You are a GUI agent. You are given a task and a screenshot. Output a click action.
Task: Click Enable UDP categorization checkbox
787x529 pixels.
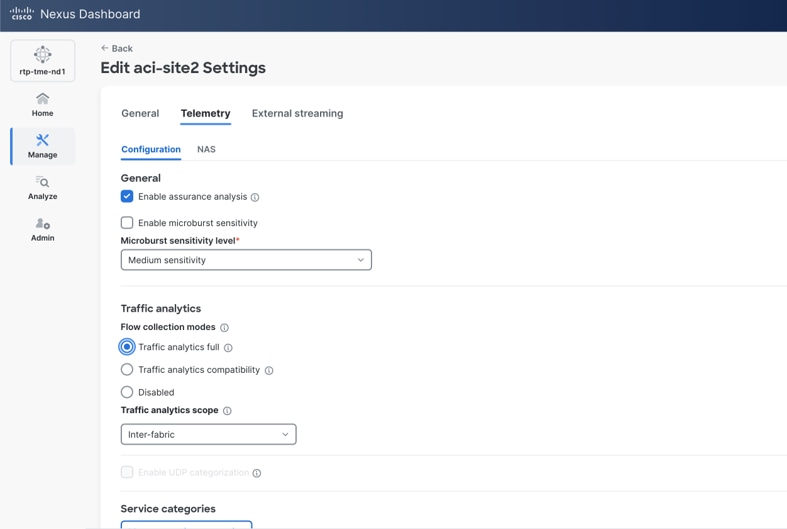click(x=127, y=472)
